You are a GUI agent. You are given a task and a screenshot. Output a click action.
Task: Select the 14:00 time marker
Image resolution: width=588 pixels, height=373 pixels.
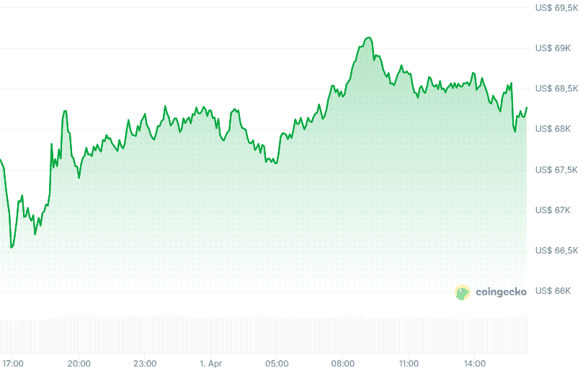475,363
